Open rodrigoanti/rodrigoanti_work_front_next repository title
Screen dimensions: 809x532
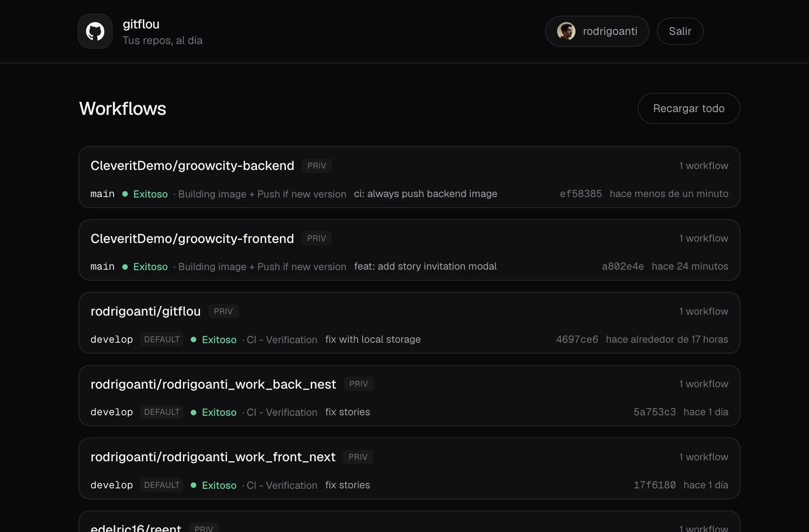[213, 457]
